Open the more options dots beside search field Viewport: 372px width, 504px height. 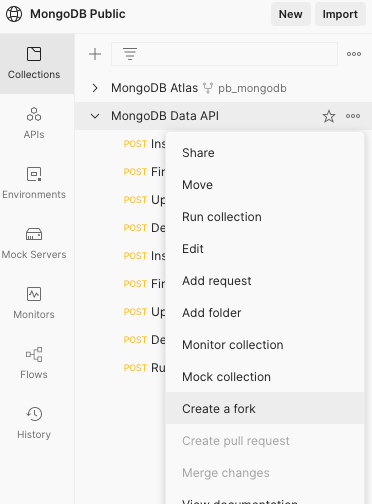(x=354, y=54)
